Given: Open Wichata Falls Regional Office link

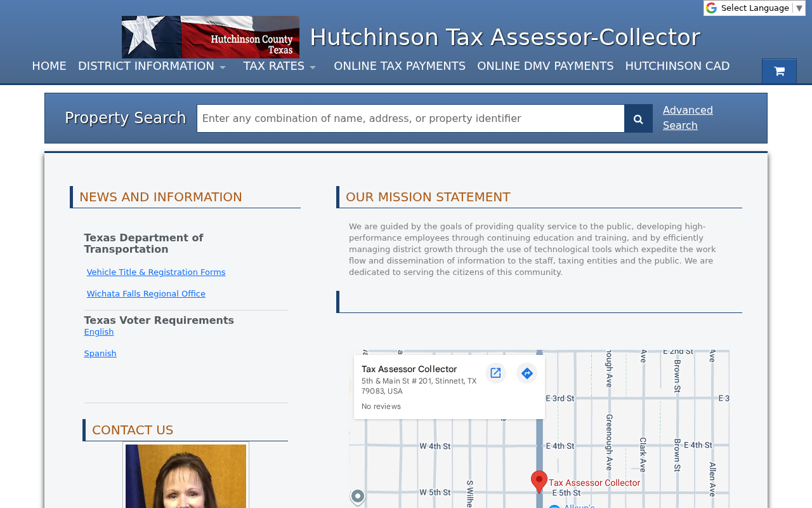Looking at the screenshot, I should 146,294.
